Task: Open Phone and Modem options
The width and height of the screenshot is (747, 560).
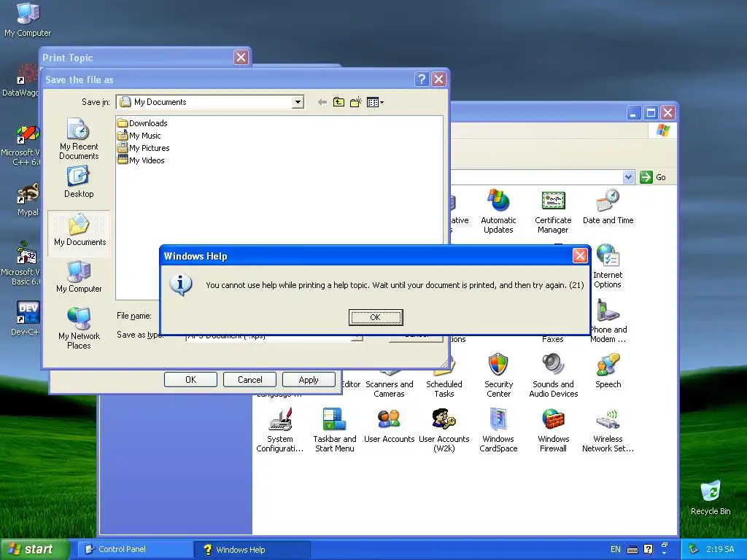Action: click(x=608, y=321)
